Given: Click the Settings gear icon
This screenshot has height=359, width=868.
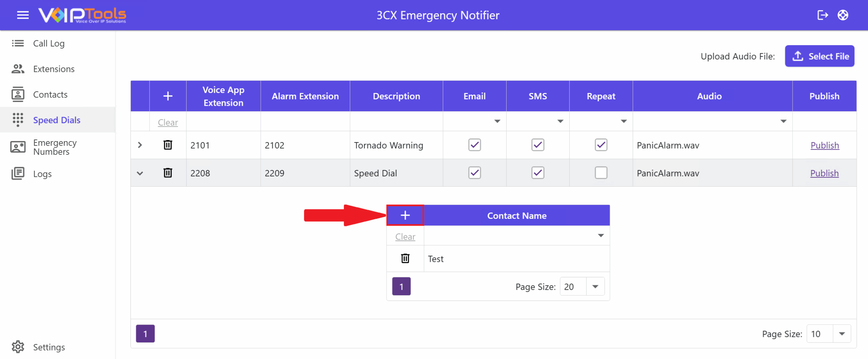Looking at the screenshot, I should 18,347.
